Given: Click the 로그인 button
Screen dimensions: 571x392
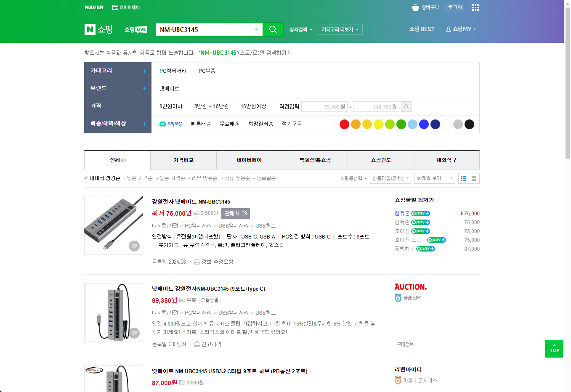Looking at the screenshot, I should [455, 8].
